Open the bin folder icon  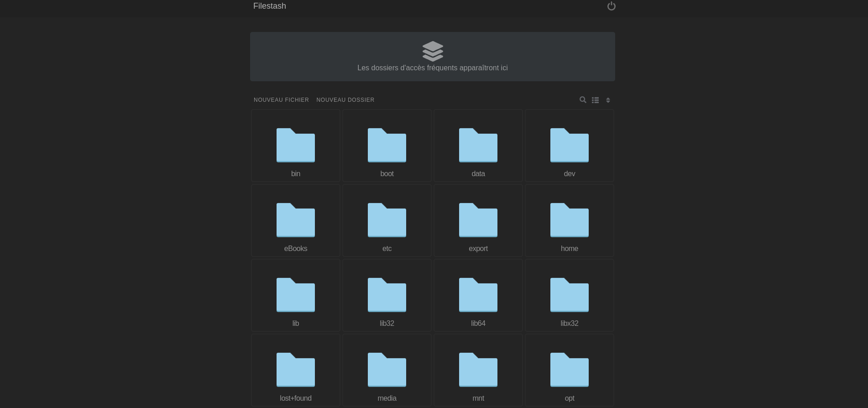coord(296,145)
